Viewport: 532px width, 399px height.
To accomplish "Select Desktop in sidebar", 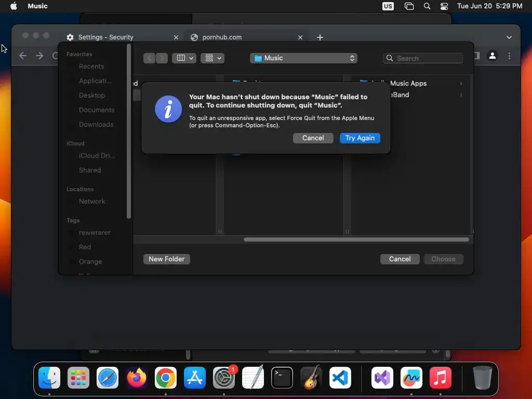I will pyautogui.click(x=91, y=96).
